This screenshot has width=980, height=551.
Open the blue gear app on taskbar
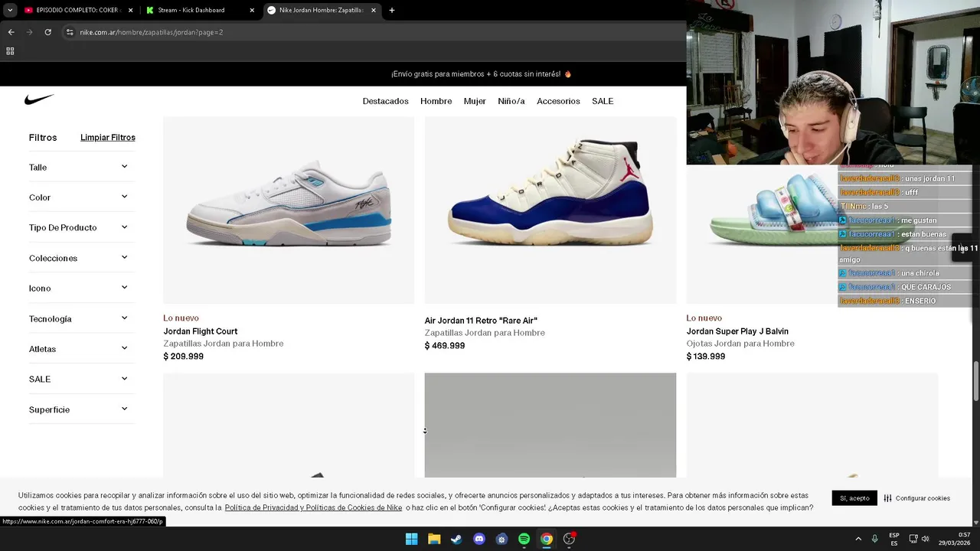tap(501, 539)
